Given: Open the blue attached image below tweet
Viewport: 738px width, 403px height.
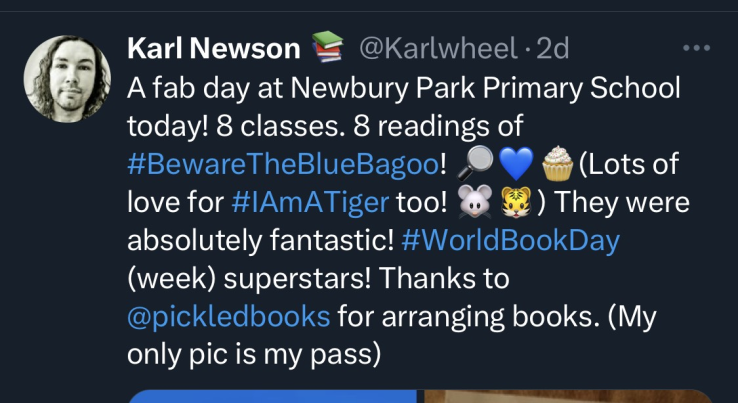Looking at the screenshot, I should click(273, 396).
